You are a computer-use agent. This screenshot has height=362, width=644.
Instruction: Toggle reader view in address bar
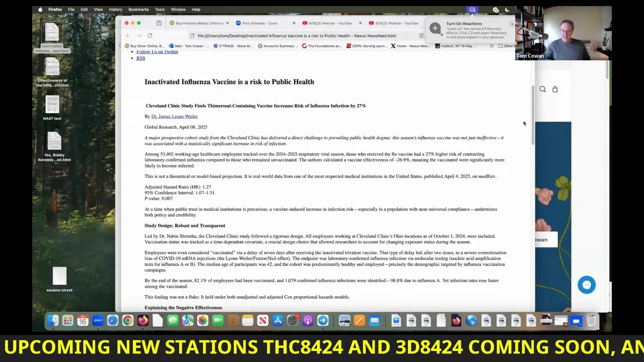tap(421, 36)
